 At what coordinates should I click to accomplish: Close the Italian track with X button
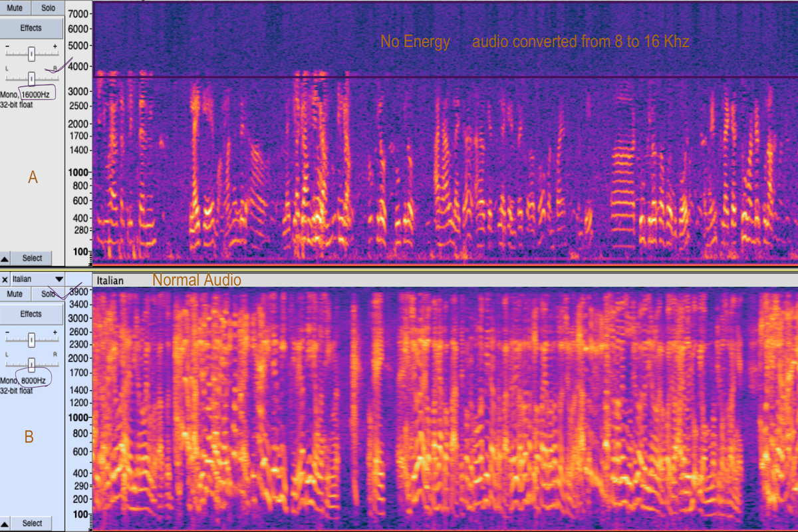pyautogui.click(x=5, y=279)
